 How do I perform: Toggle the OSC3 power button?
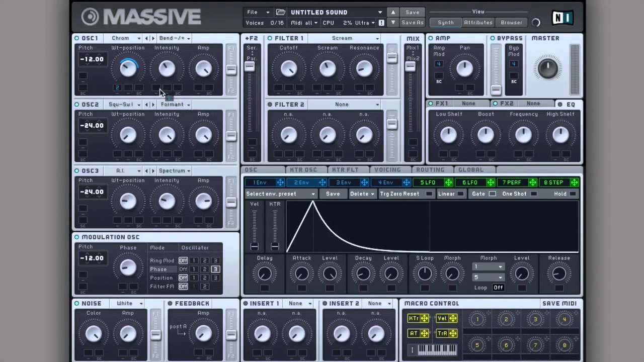77,171
